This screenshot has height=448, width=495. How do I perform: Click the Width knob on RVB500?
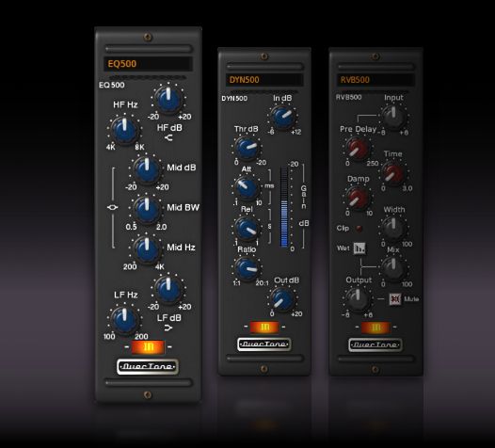(x=393, y=228)
